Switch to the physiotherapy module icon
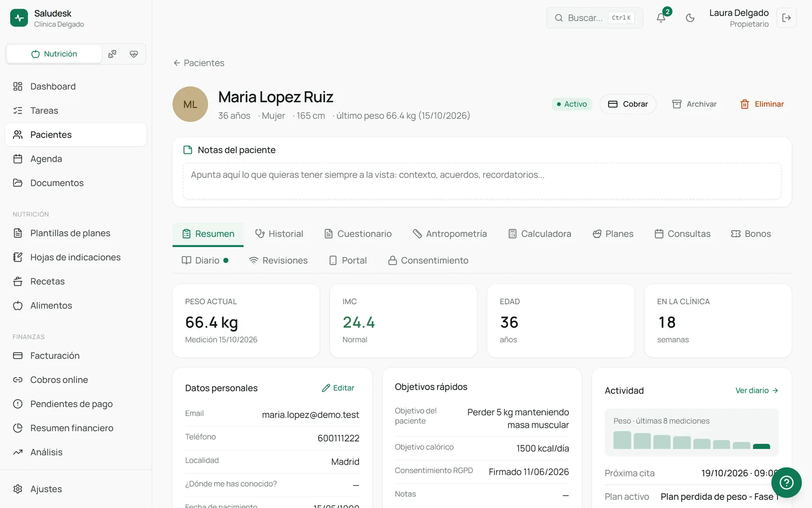 coord(113,54)
